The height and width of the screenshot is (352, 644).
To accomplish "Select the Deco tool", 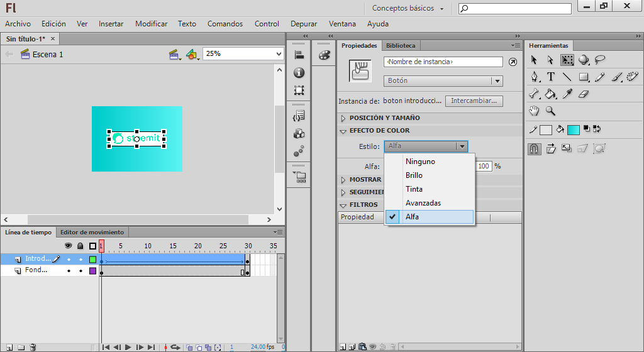I will click(633, 77).
